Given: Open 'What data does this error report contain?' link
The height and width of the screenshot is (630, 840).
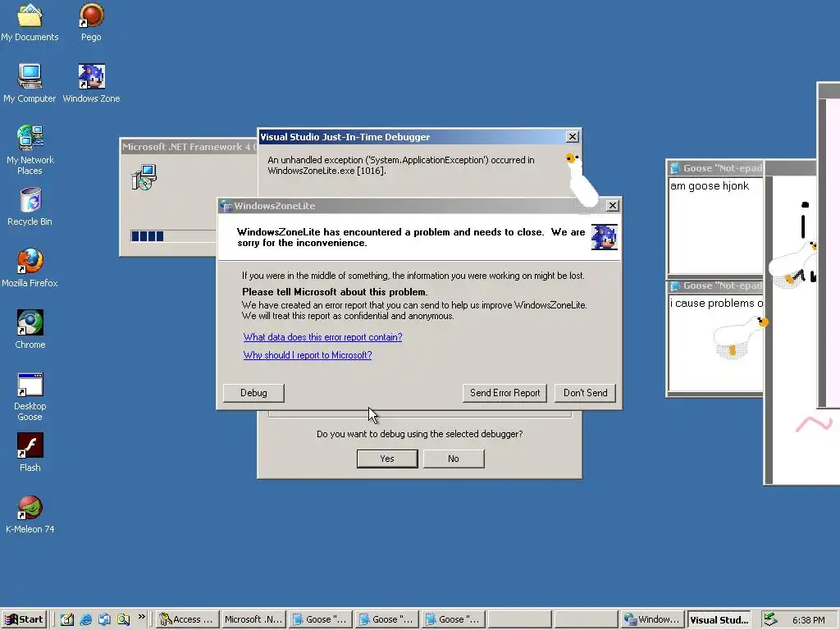Looking at the screenshot, I should tap(322, 337).
